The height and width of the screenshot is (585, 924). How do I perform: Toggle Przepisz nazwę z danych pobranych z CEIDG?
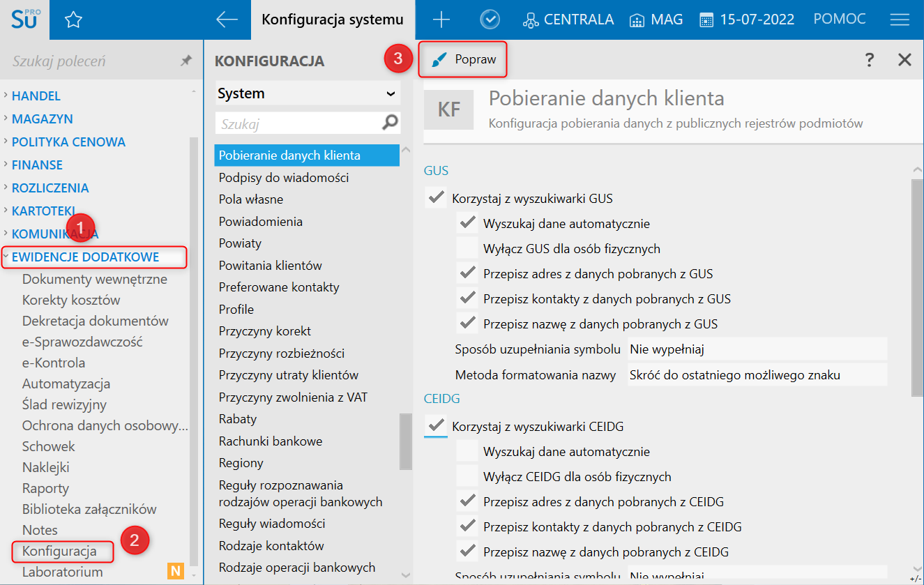pos(467,552)
